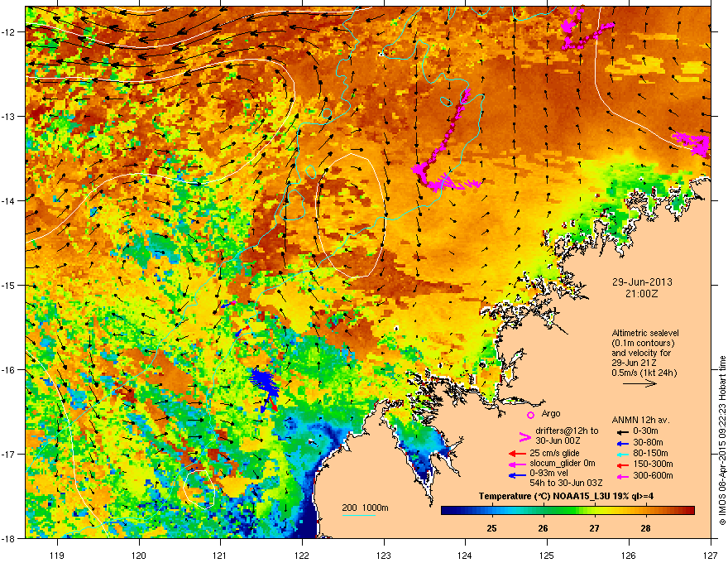The width and height of the screenshot is (728, 563).
Task: Click longitude axis label 124
Action: click(465, 555)
